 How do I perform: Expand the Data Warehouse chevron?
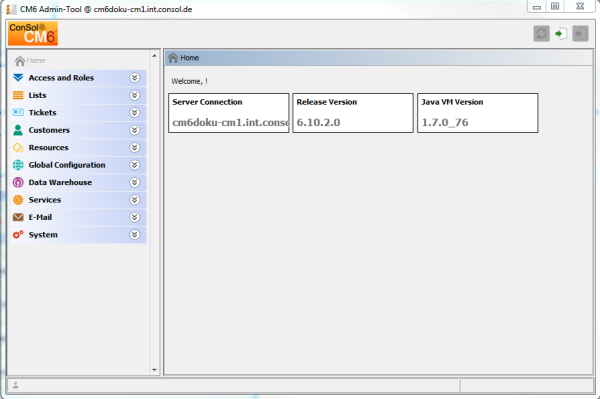point(135,182)
